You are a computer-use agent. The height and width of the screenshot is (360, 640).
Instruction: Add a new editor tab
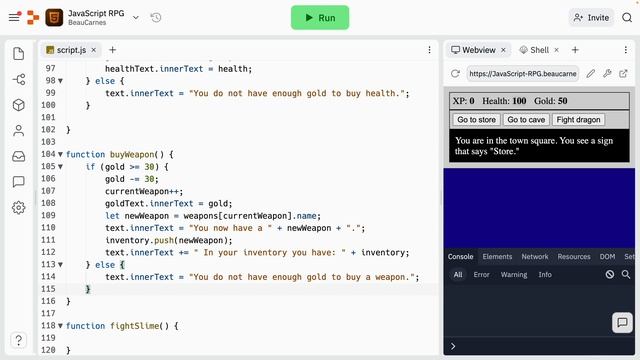point(112,50)
